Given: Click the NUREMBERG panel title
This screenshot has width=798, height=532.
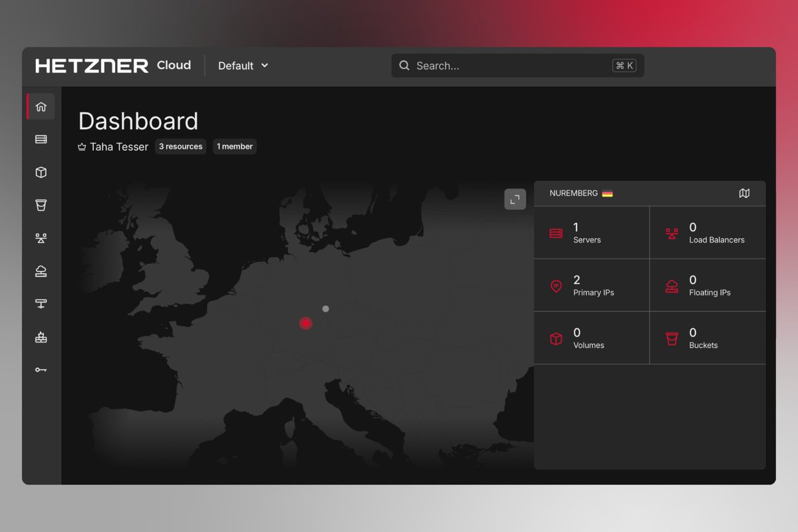Looking at the screenshot, I should pyautogui.click(x=574, y=194).
